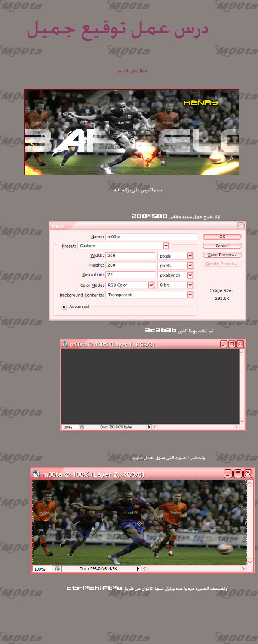Click the status icon beside zoom in Layer 1 window

(x=82, y=428)
